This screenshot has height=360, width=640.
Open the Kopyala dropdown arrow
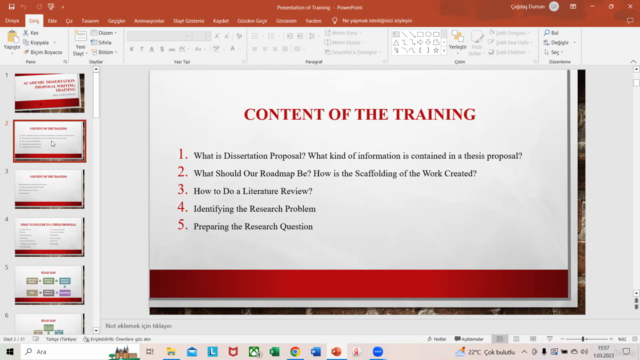pos(54,42)
